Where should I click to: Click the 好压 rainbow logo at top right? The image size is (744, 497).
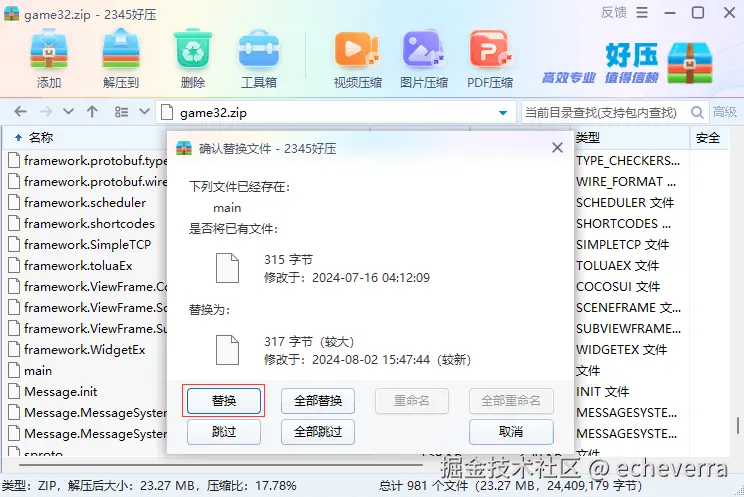tap(690, 63)
